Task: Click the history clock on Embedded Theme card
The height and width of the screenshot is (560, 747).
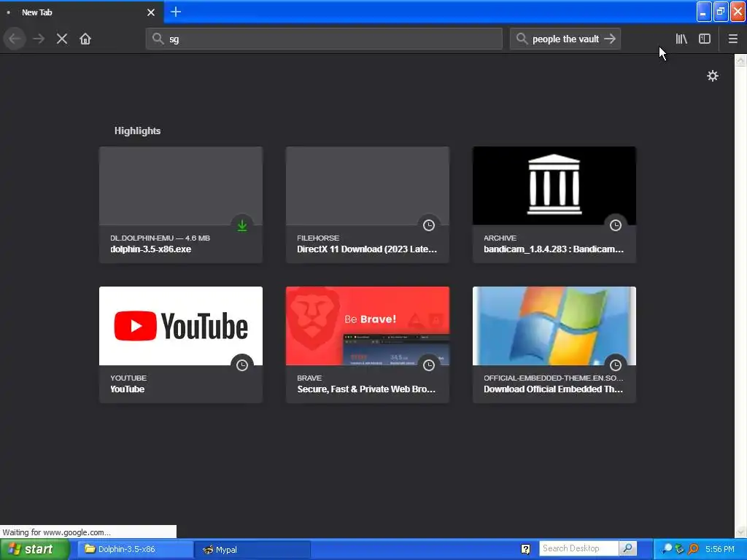Action: [616, 365]
